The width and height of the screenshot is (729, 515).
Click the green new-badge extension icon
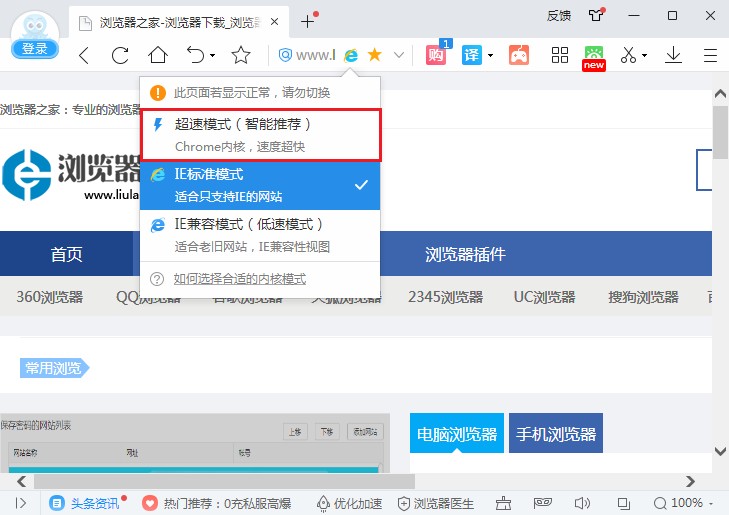tap(594, 58)
